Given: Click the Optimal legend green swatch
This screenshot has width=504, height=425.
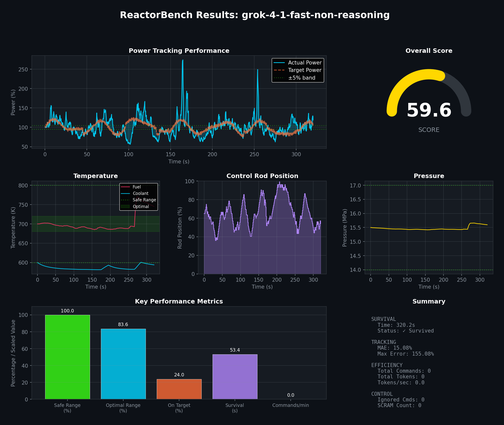Looking at the screenshot, I should coord(125,207).
